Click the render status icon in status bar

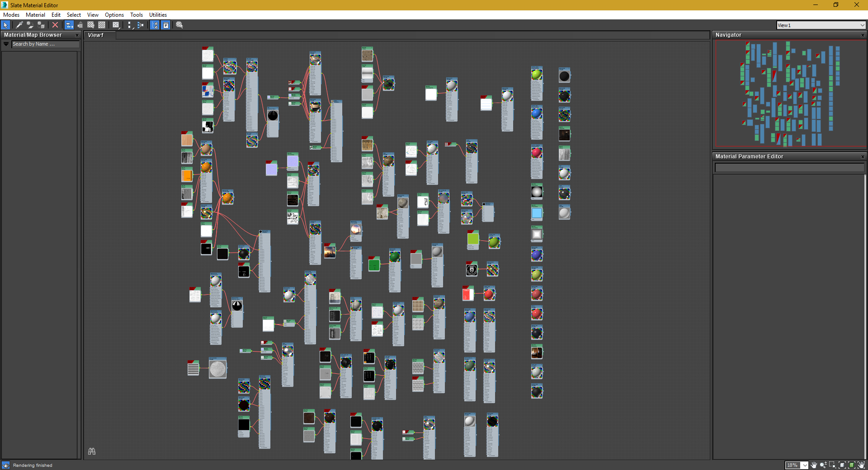point(6,465)
